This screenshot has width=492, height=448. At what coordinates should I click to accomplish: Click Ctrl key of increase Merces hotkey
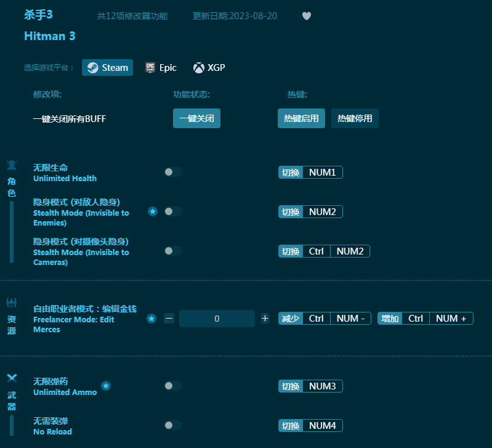(x=416, y=319)
